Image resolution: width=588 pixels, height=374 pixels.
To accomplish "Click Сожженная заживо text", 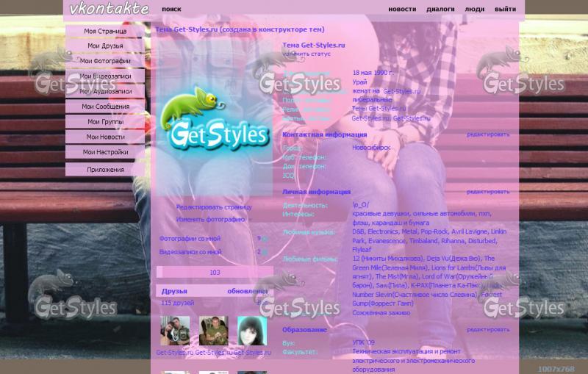I will (381, 313).
